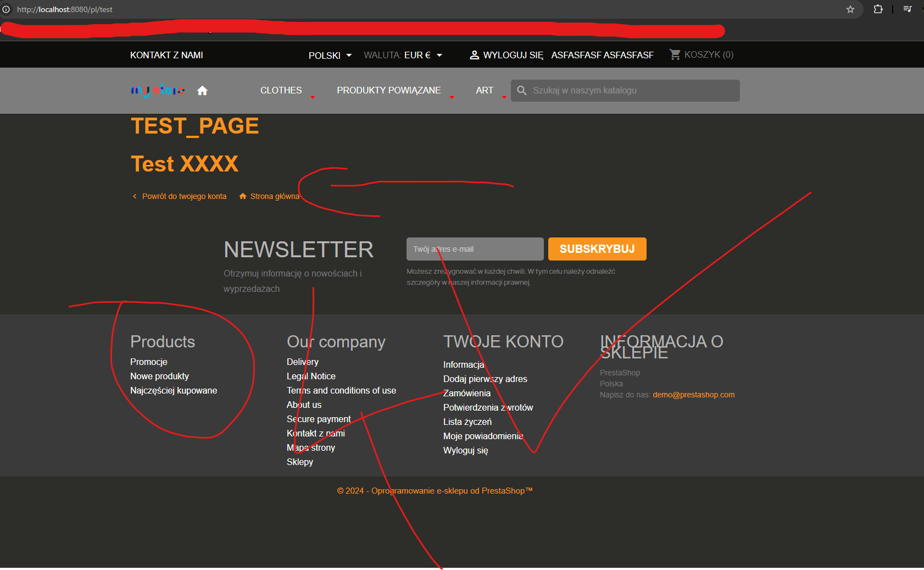Open the Asfasfasf Asfasfasf account link

coord(603,55)
